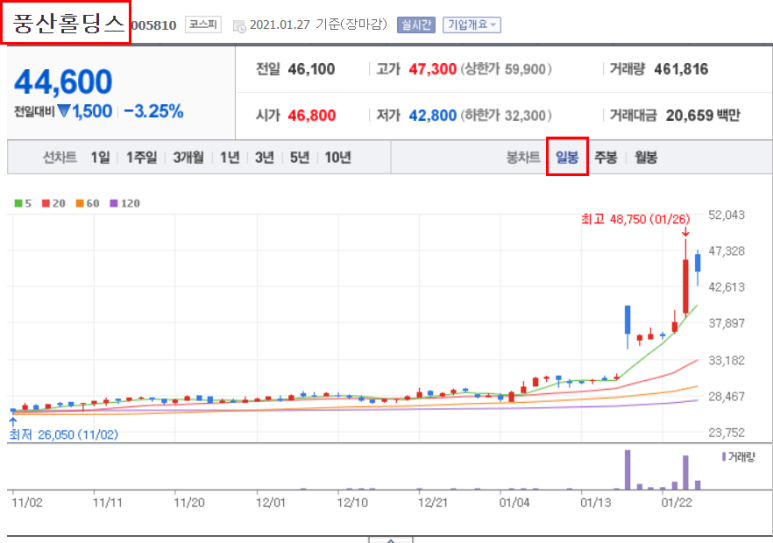Click the 최저 26,050 (11/02) marker
Image resolution: width=773 pixels, height=543 pixels.
coord(64,434)
